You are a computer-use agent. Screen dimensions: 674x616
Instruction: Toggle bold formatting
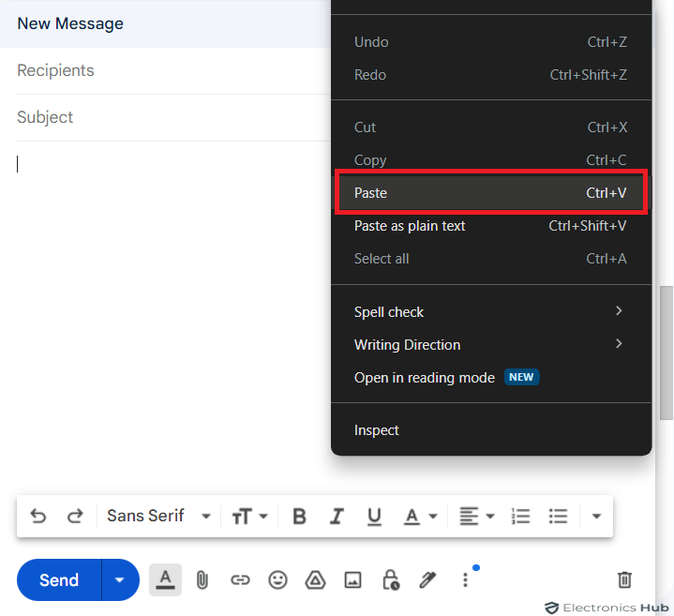coord(299,516)
